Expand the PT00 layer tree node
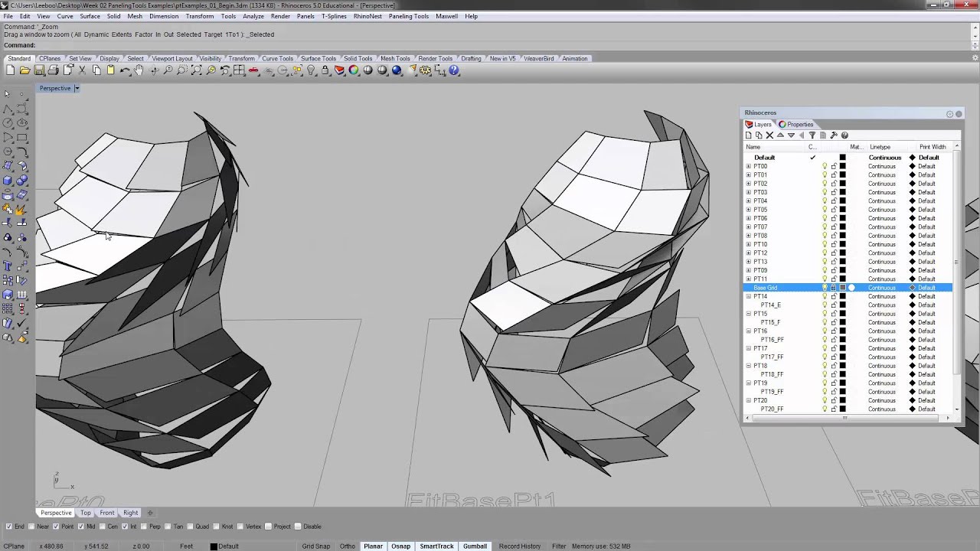980x551 pixels. coord(749,166)
